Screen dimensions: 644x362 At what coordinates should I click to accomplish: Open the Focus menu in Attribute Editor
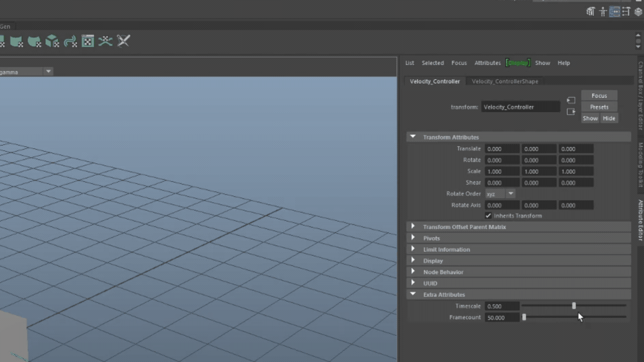tap(459, 63)
